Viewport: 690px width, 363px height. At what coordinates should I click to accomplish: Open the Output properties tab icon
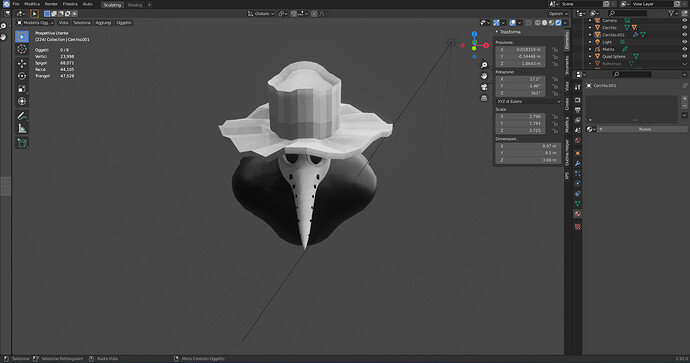pos(577,110)
